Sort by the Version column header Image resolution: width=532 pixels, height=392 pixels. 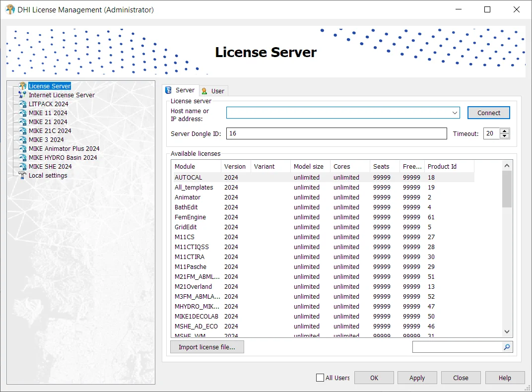coord(236,167)
